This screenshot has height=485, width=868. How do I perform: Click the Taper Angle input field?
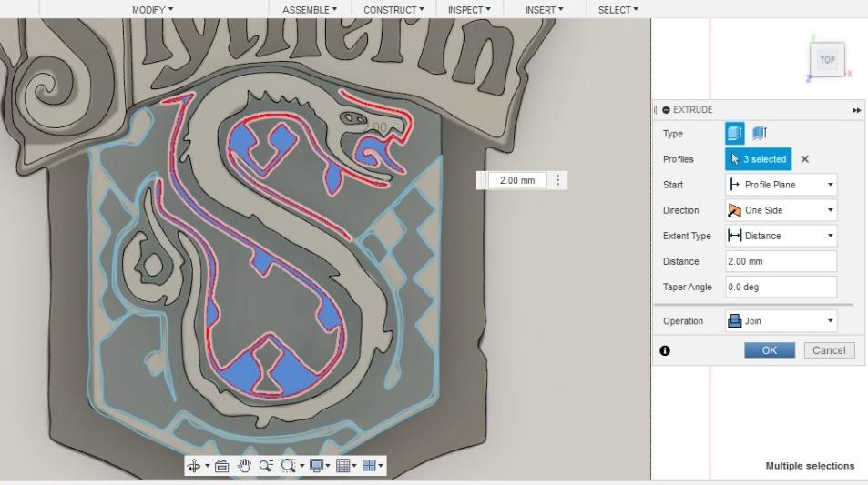click(x=781, y=287)
